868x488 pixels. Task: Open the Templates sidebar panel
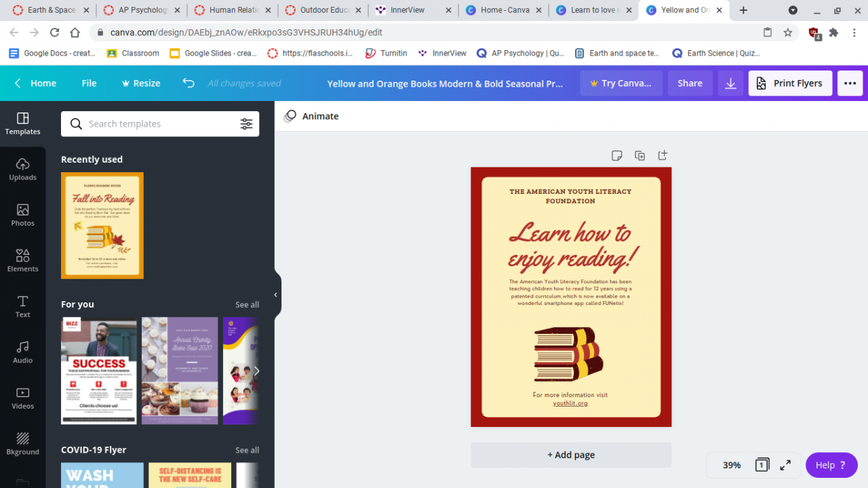coord(22,124)
